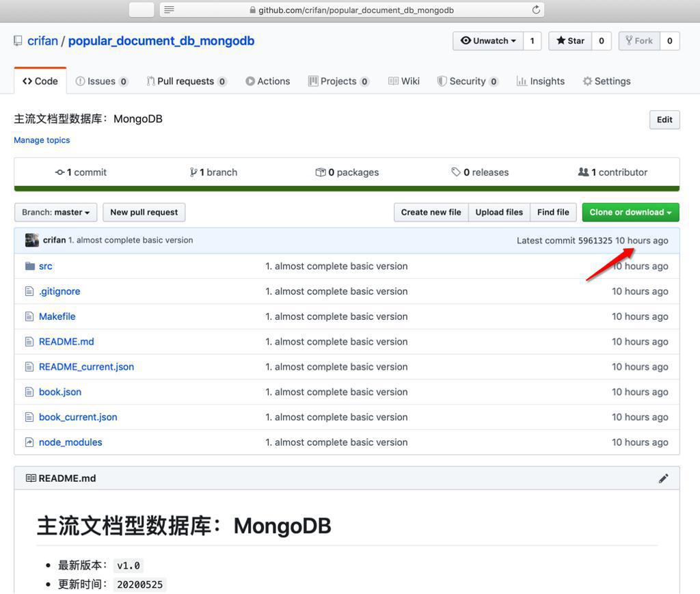Open the Manage topics link
700x594 pixels.
click(x=42, y=140)
